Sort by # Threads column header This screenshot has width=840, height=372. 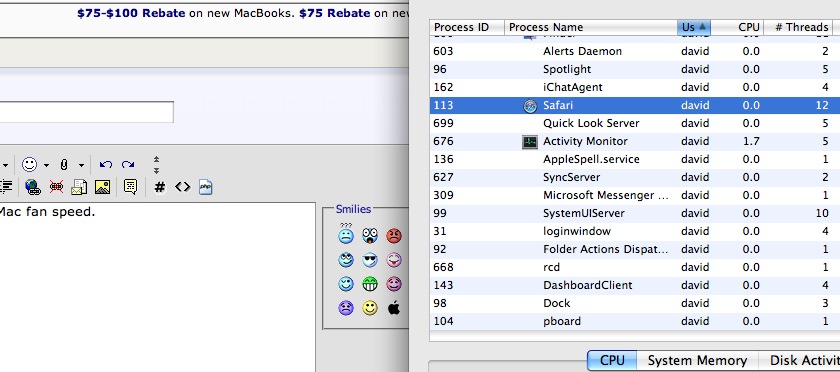tap(798, 27)
